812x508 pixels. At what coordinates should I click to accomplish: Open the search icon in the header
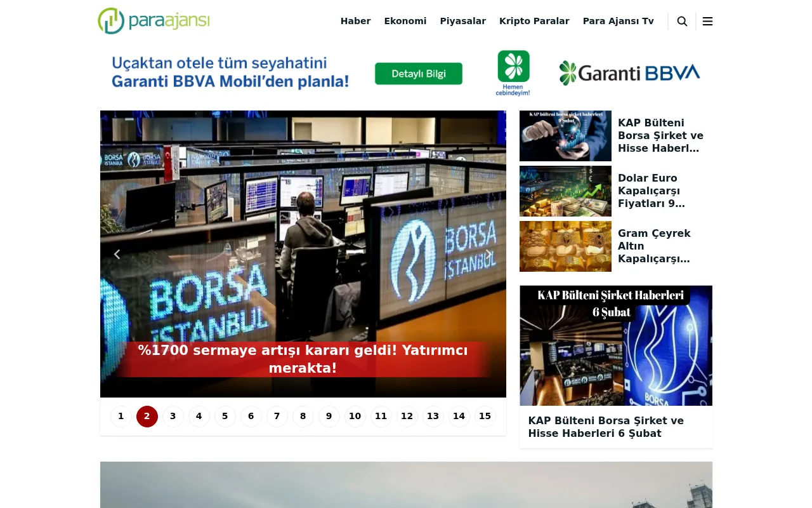click(682, 21)
